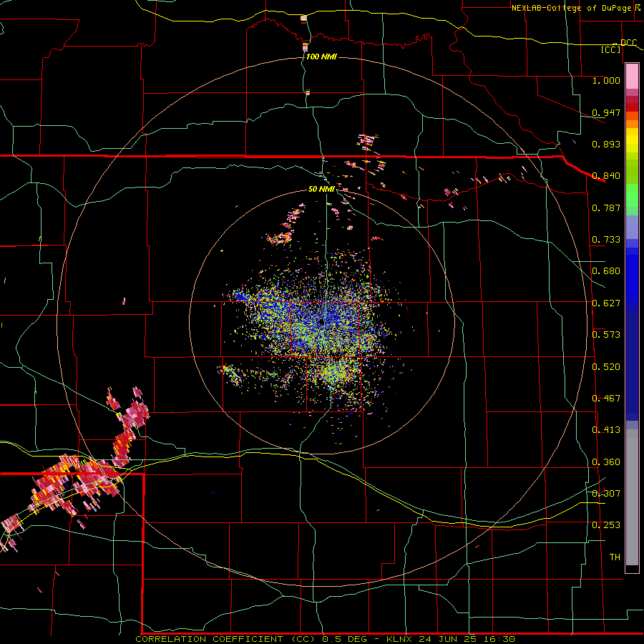Select the 0.573 scale value
644x644 pixels.
point(606,335)
